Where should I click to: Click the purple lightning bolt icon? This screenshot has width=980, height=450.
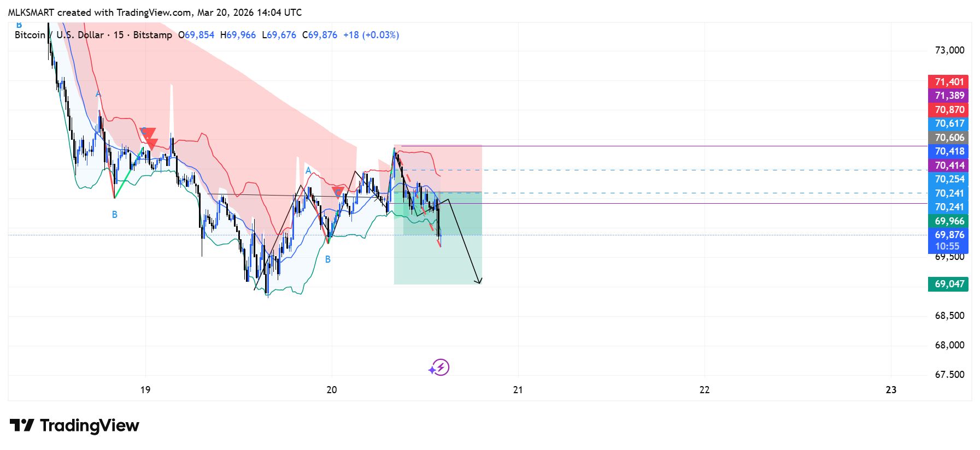click(440, 368)
